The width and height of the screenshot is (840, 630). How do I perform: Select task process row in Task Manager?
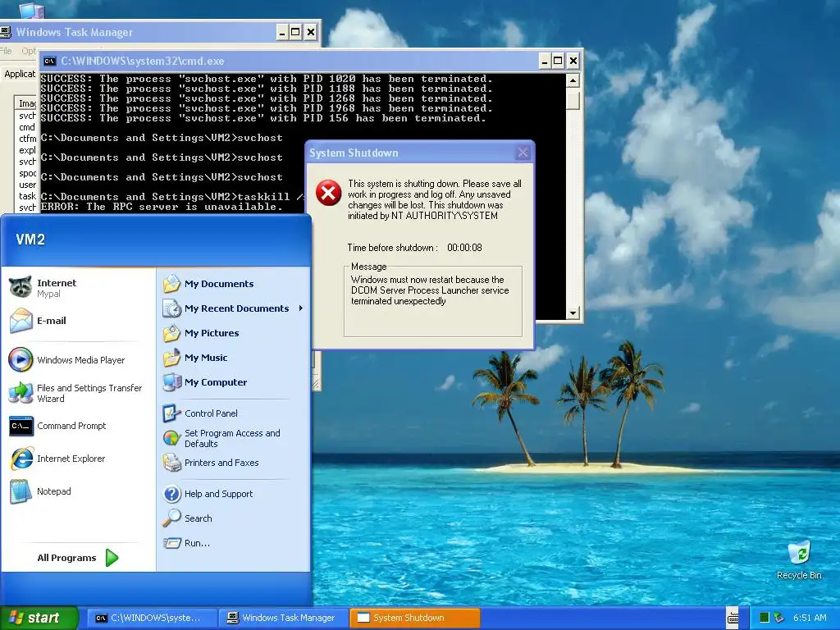point(27,196)
